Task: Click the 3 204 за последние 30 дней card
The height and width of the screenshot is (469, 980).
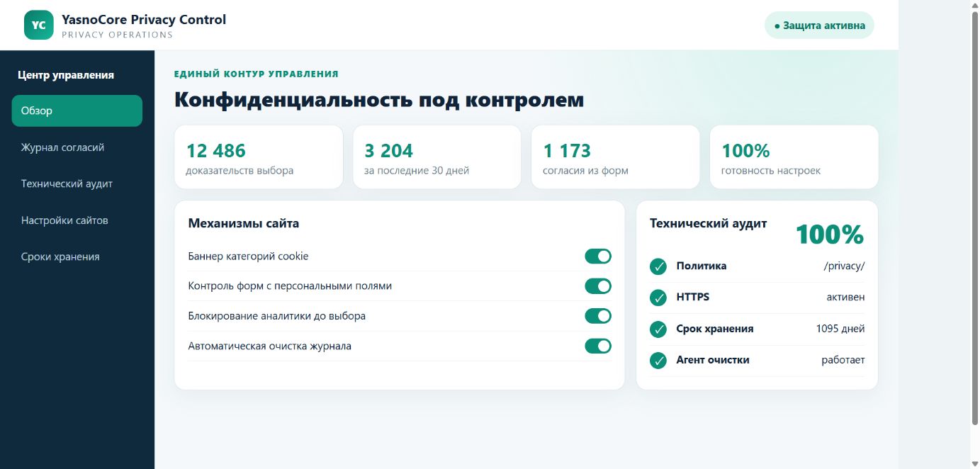Action: tap(437, 157)
